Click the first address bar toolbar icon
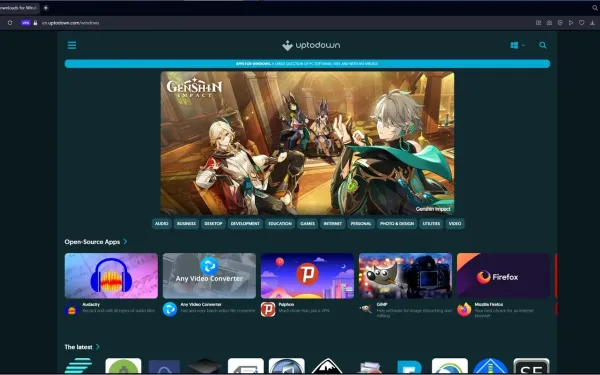 click(538, 23)
